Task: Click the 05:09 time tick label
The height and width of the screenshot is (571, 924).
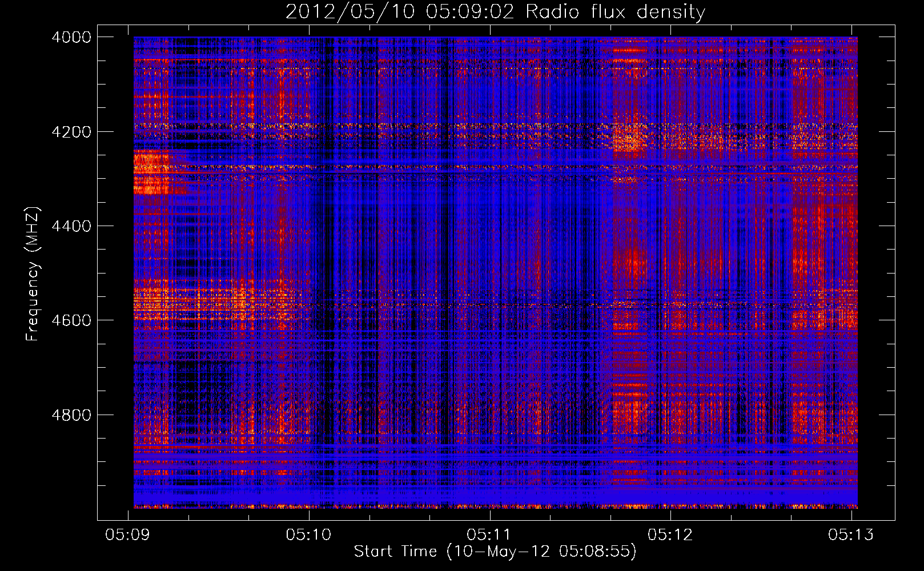Action: [x=128, y=534]
